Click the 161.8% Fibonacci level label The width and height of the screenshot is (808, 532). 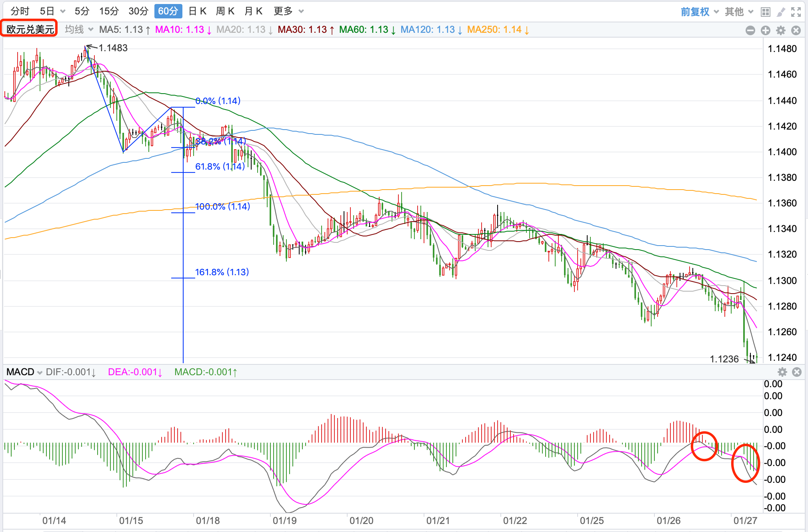tap(222, 272)
